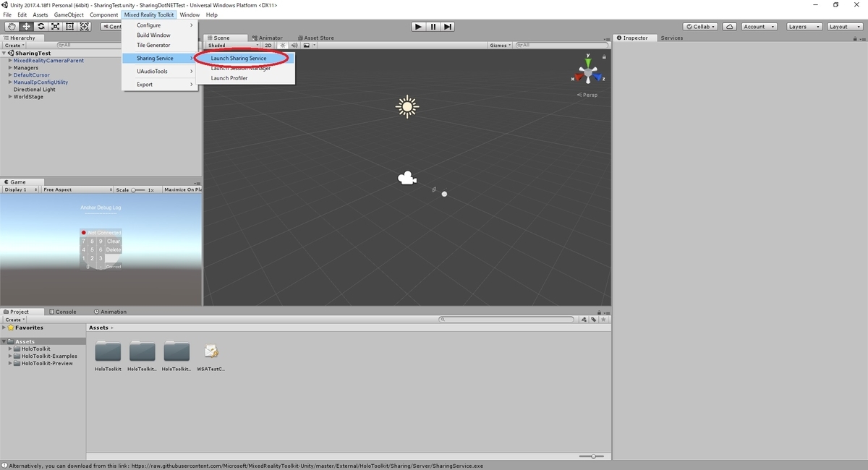Select the Rotate tool in toolbar
Image resolution: width=868 pixels, height=470 pixels.
(41, 27)
